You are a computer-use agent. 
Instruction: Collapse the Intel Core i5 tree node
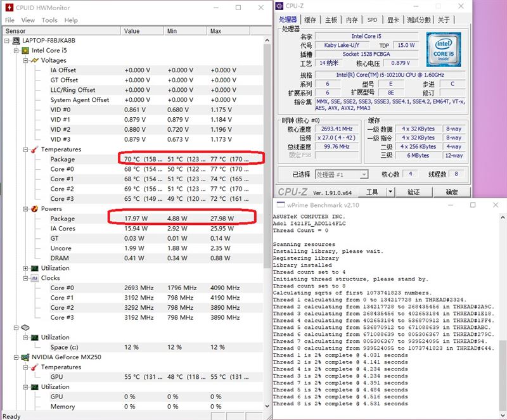(x=16, y=51)
